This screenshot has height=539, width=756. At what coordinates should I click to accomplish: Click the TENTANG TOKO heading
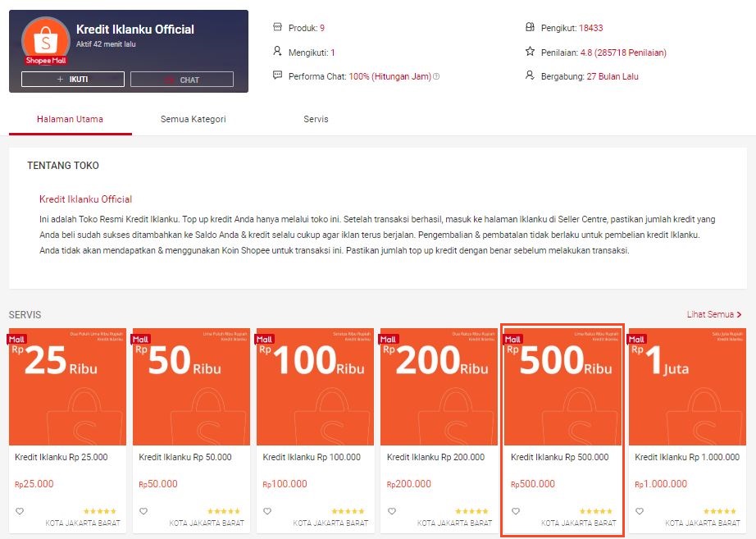pos(63,166)
